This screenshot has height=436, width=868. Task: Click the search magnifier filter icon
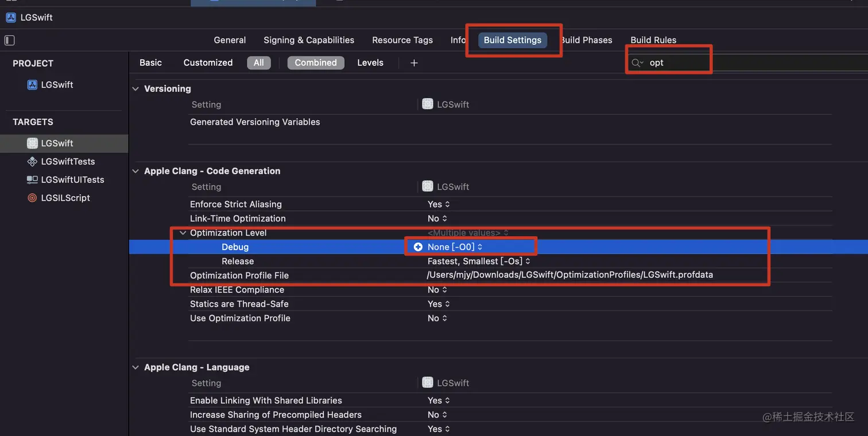(x=637, y=63)
